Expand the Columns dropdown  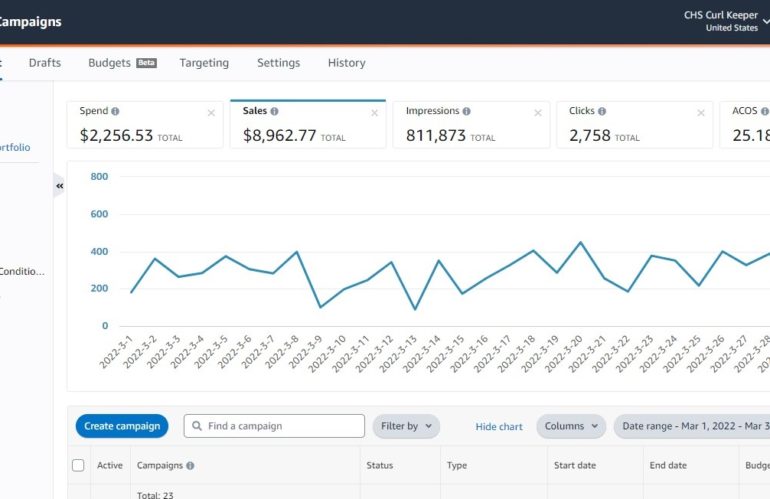(x=572, y=426)
